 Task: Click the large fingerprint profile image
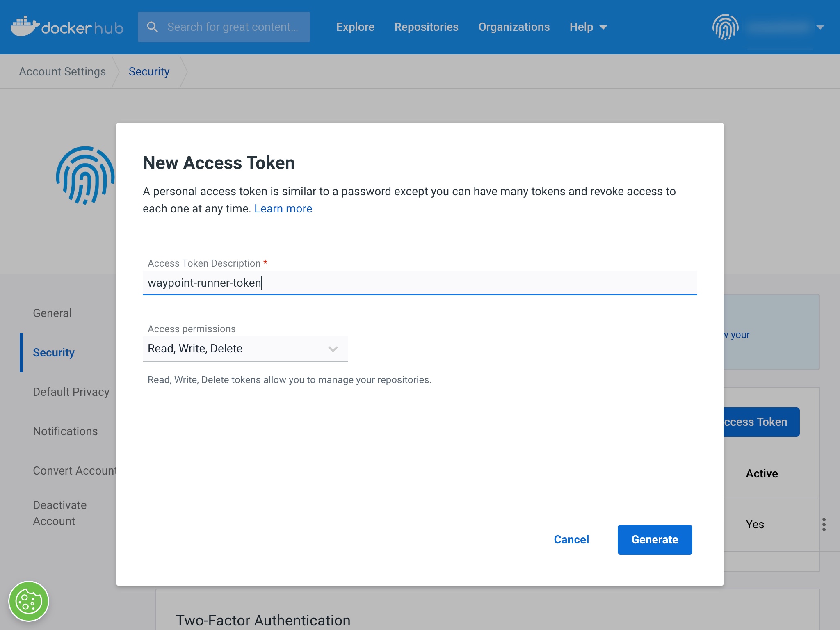pos(85,175)
